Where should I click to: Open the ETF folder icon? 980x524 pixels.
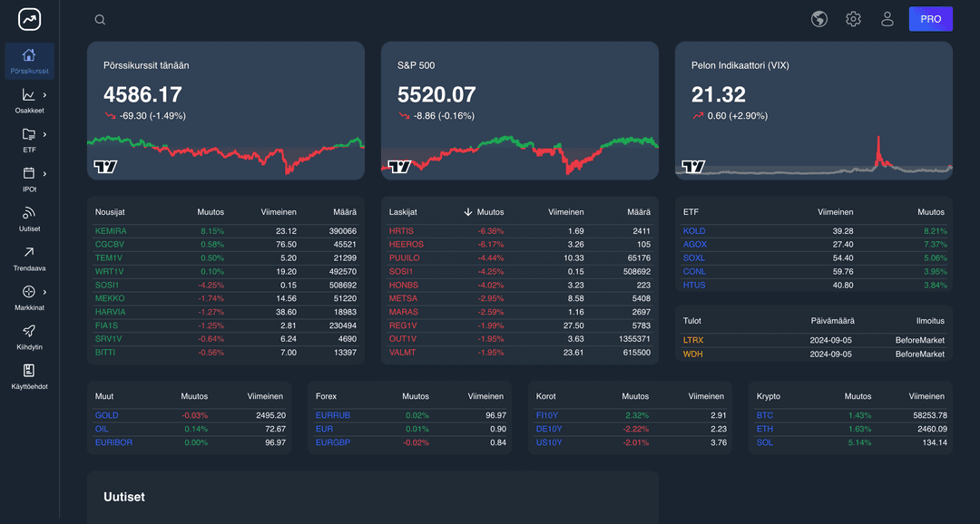coord(29,134)
